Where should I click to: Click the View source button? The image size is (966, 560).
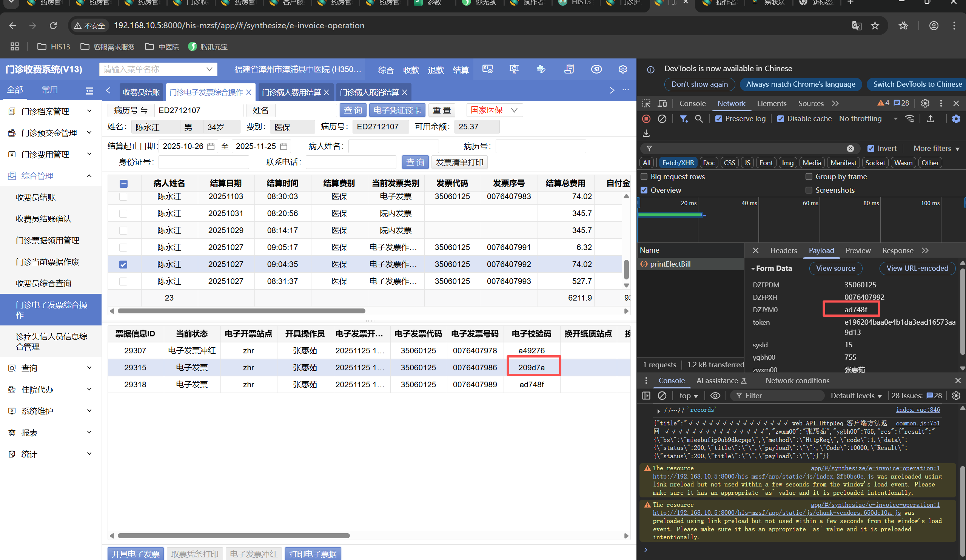(835, 268)
